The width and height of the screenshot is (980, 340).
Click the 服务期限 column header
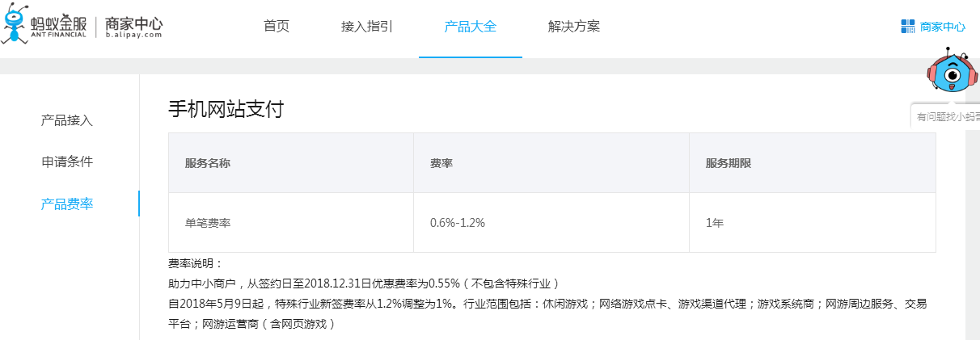[729, 162]
